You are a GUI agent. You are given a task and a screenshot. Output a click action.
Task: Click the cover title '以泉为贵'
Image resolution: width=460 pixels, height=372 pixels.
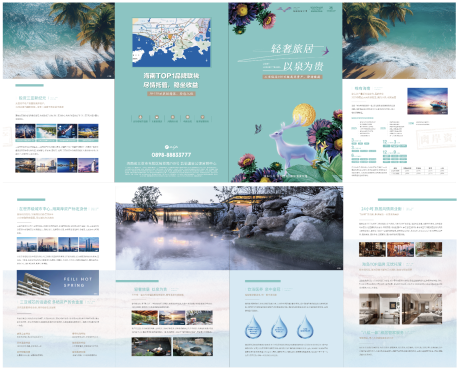pyautogui.click(x=303, y=66)
